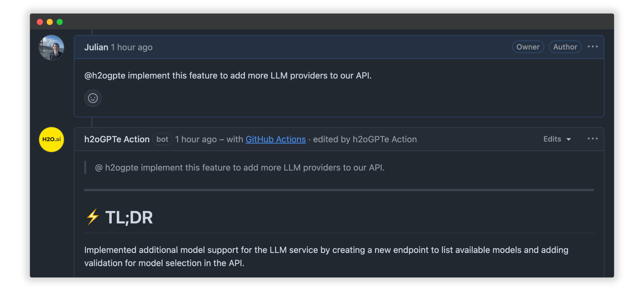Open the GitHub Actions link
The height and width of the screenshot is (291, 644).
(x=275, y=139)
